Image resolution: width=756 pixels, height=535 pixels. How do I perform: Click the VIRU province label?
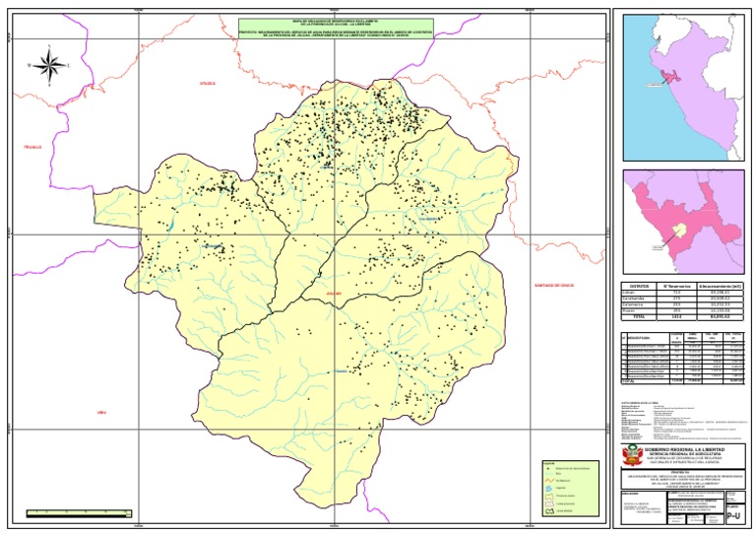pos(101,413)
